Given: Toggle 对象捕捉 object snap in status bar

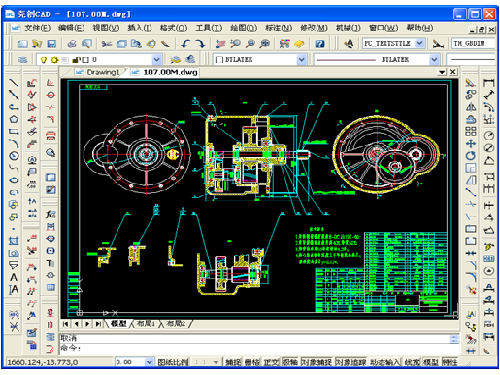Looking at the screenshot, I should coord(317,362).
